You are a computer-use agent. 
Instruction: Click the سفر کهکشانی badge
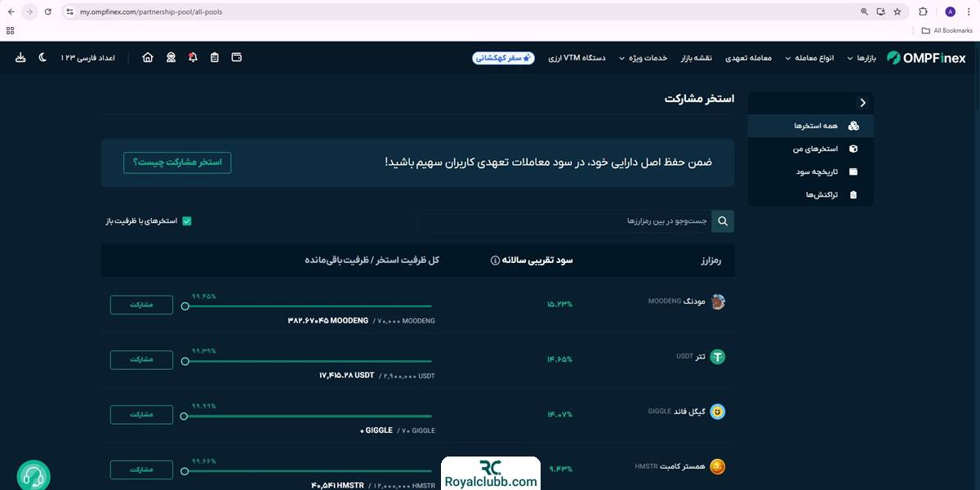point(504,58)
